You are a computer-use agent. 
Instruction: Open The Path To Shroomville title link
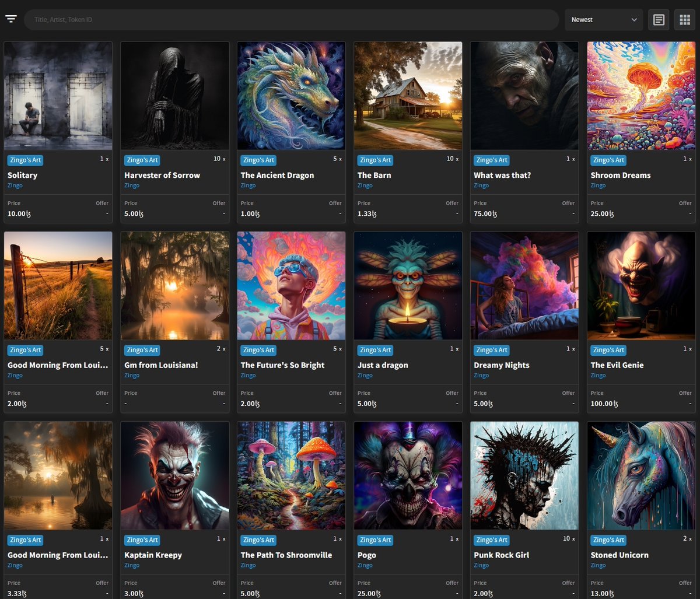tap(286, 555)
